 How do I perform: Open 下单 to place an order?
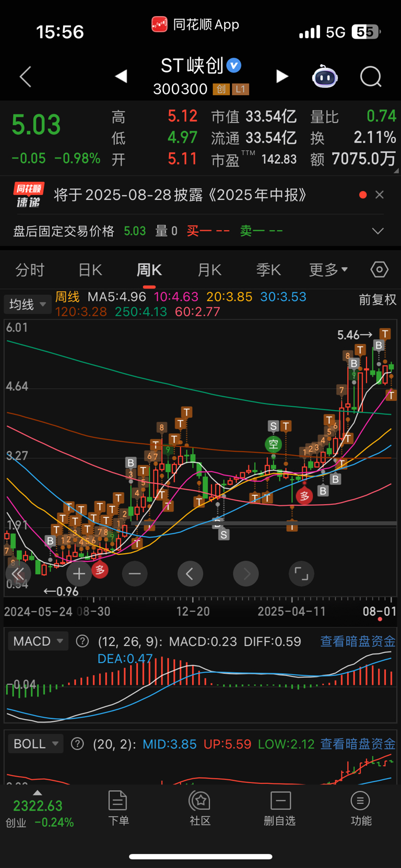(x=119, y=808)
